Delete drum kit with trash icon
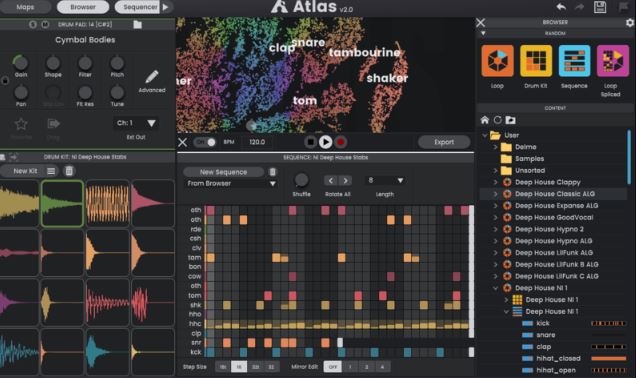Screen dimensions: 636x378 point(69,171)
